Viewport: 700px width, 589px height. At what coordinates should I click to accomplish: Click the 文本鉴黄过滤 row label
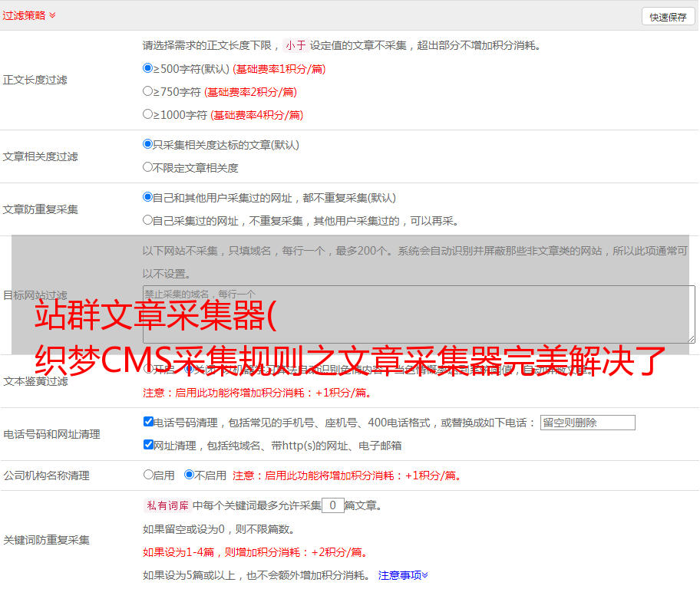coord(36,381)
